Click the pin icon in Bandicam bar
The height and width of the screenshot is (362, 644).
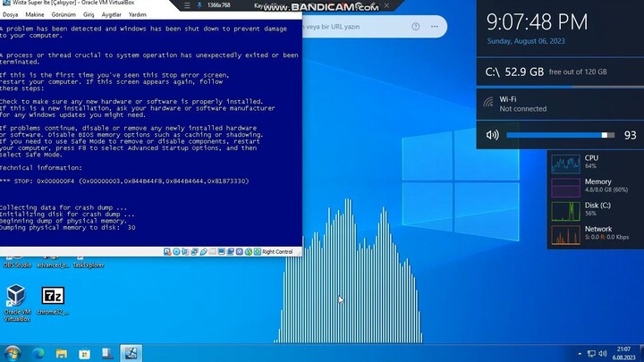pos(199,5)
